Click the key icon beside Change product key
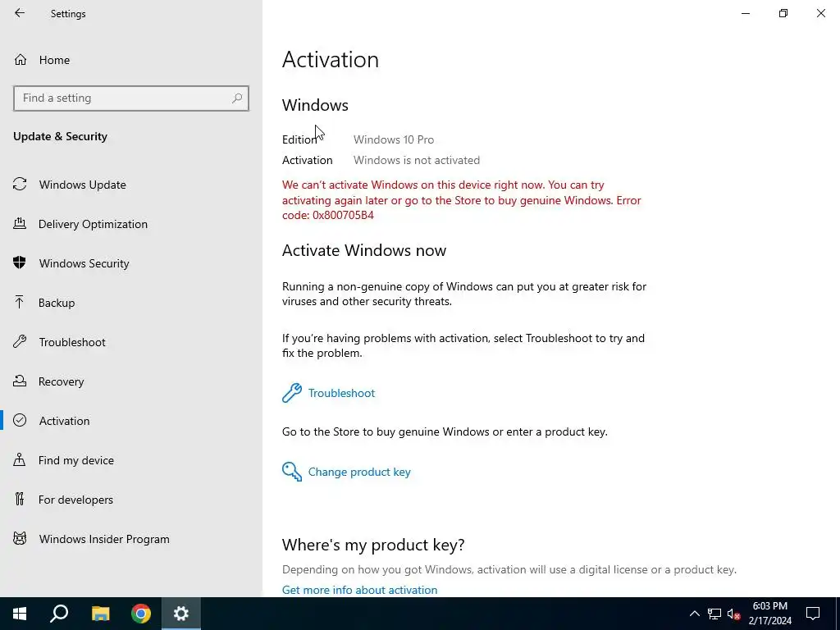 [292, 472]
